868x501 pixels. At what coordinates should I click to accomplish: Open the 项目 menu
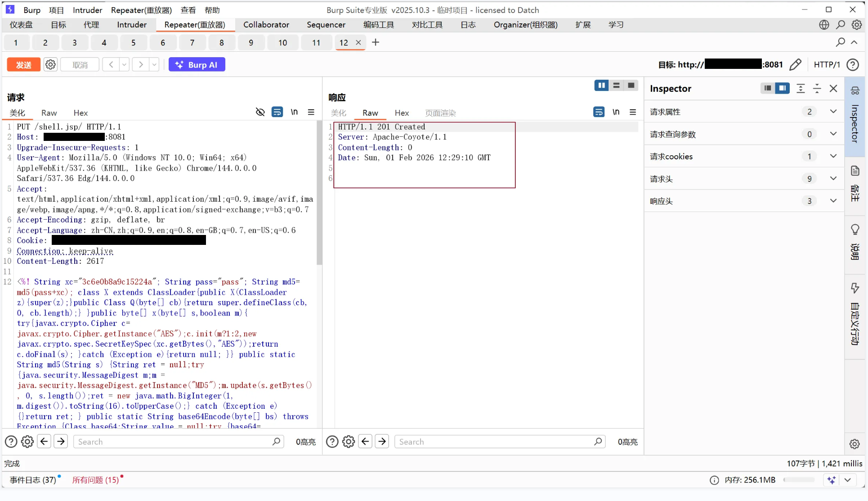[x=56, y=10]
